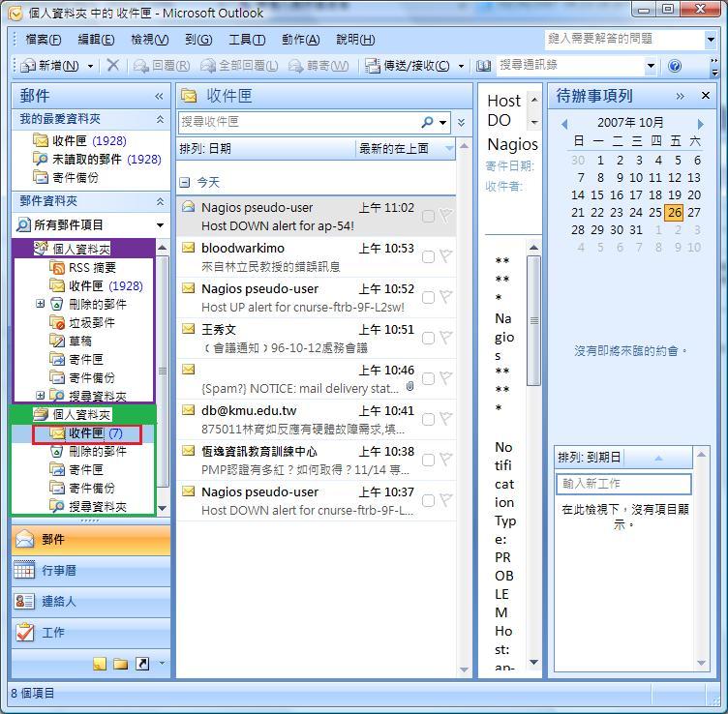
Task: Toggle category box on Host DOWN ap-54 message
Action: tap(428, 216)
